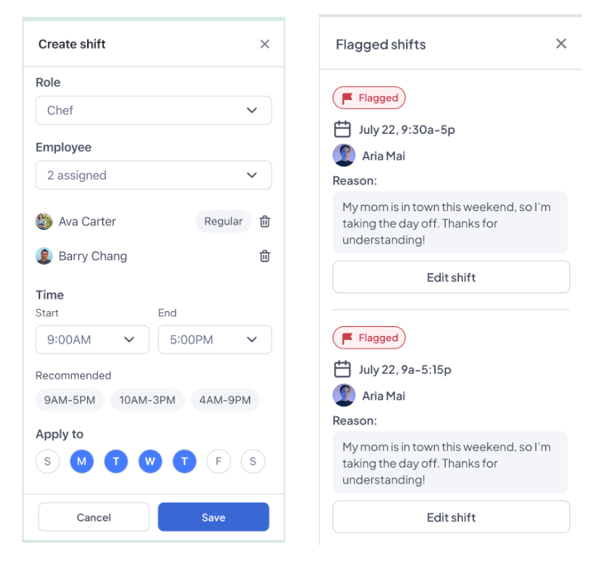The width and height of the screenshot is (600, 563).
Task: Click Barry Chang's avatar photo
Action: coord(44,256)
